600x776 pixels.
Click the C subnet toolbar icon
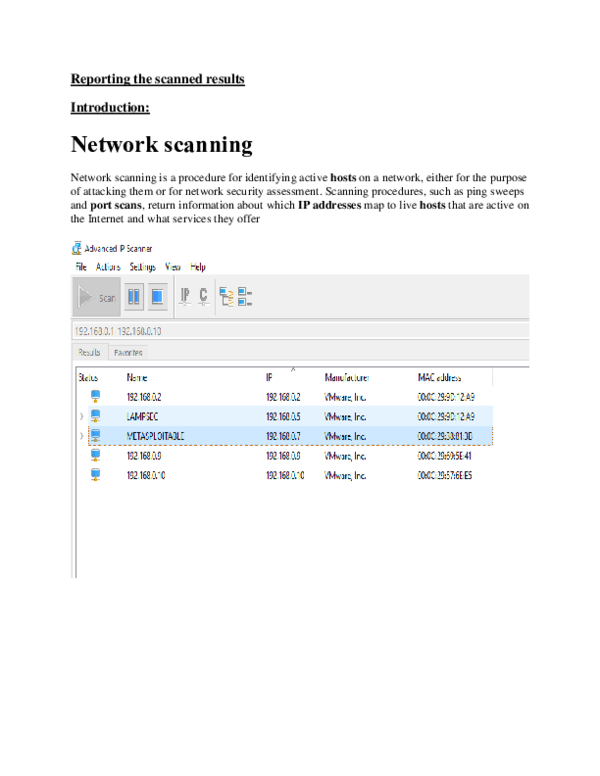(x=203, y=296)
